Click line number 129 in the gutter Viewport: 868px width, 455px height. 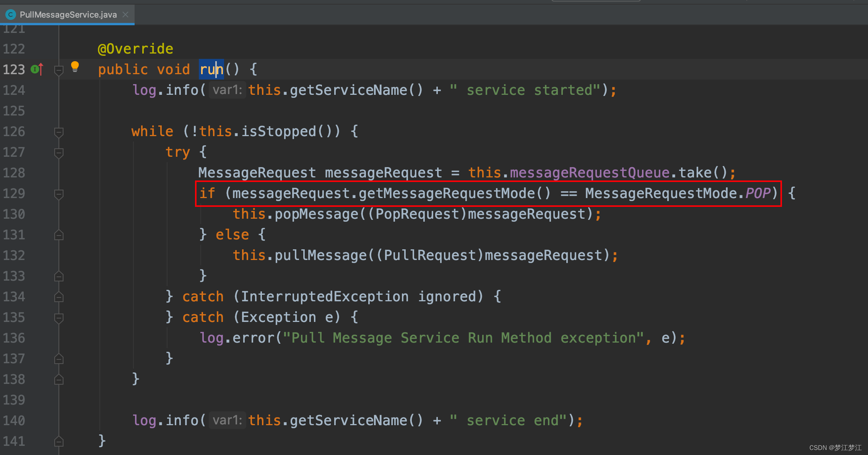14,193
